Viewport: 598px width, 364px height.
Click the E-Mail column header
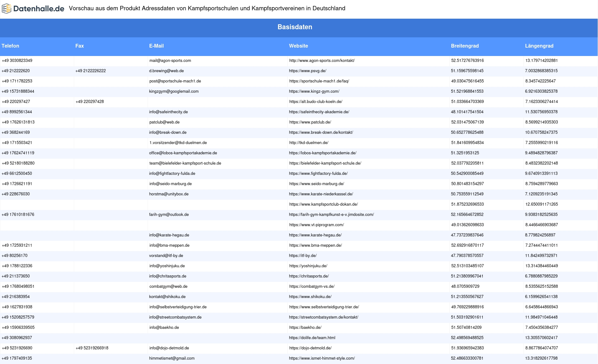point(156,46)
